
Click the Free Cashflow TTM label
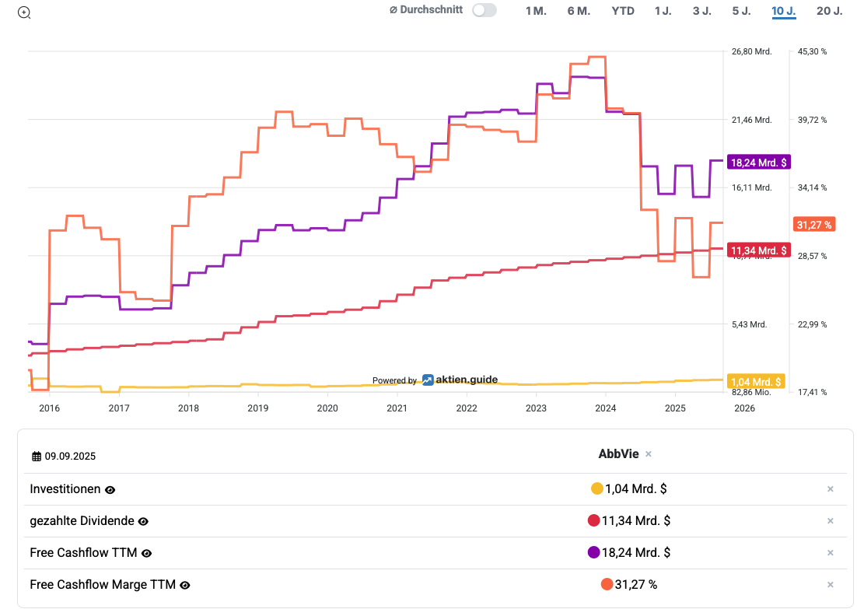84,552
